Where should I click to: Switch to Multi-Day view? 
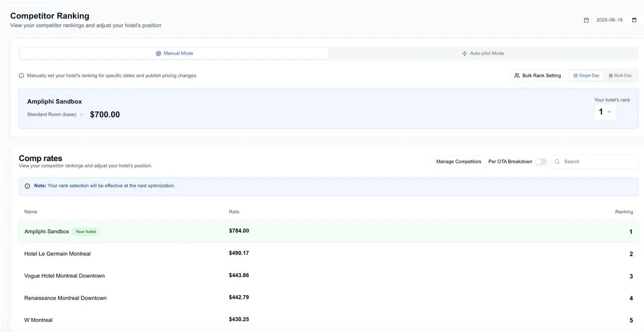pyautogui.click(x=620, y=75)
